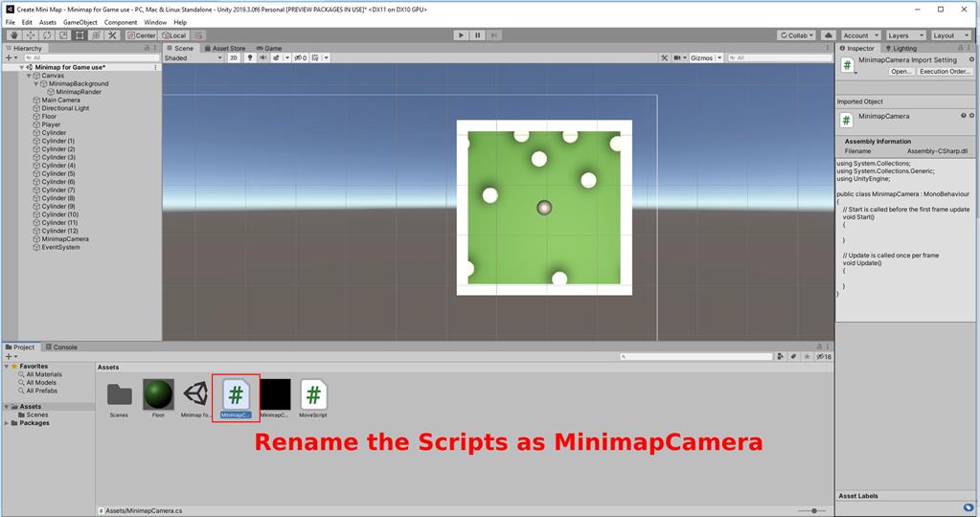Open the cloud Services icon

[828, 35]
